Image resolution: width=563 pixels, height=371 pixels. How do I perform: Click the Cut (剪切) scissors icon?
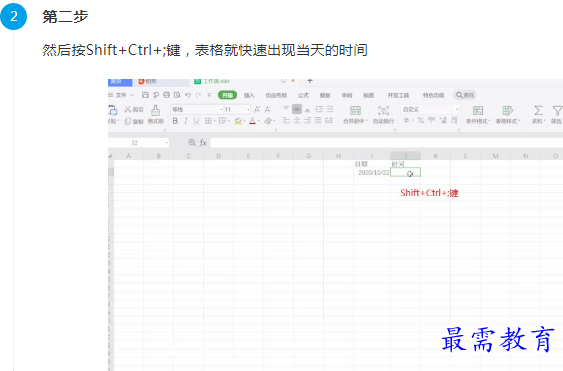pyautogui.click(x=128, y=109)
